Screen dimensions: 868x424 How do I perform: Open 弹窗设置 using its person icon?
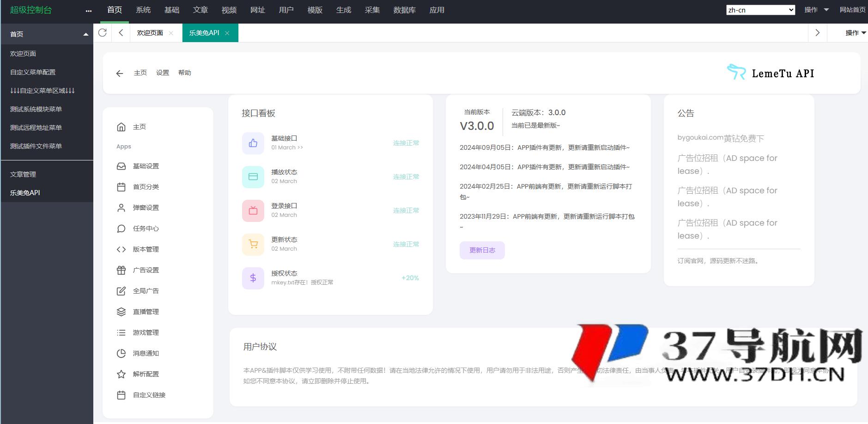click(x=121, y=208)
